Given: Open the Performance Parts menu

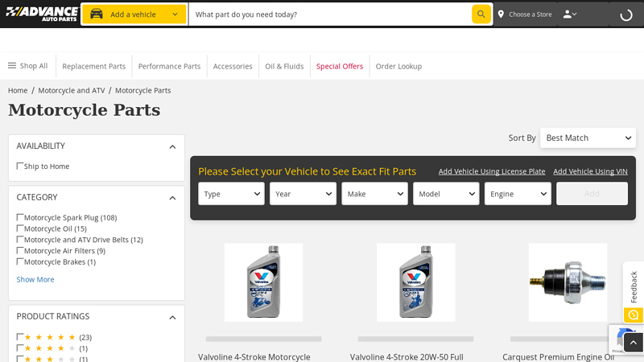Looking at the screenshot, I should click(x=169, y=66).
